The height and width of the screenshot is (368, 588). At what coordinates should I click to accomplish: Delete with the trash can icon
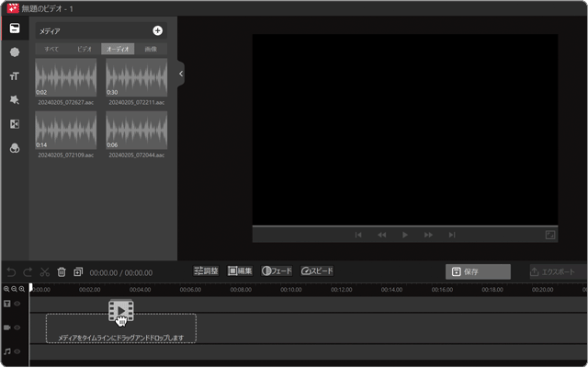[62, 272]
